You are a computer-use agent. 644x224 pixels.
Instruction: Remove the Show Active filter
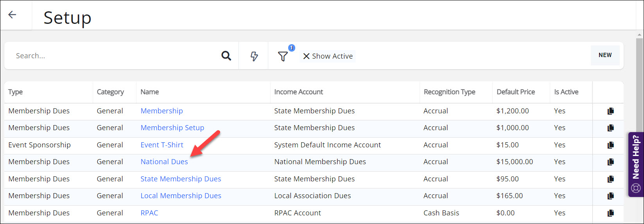(307, 56)
